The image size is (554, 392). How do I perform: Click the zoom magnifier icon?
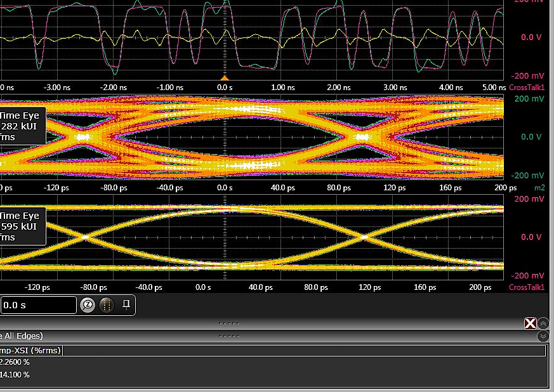[x=88, y=305]
